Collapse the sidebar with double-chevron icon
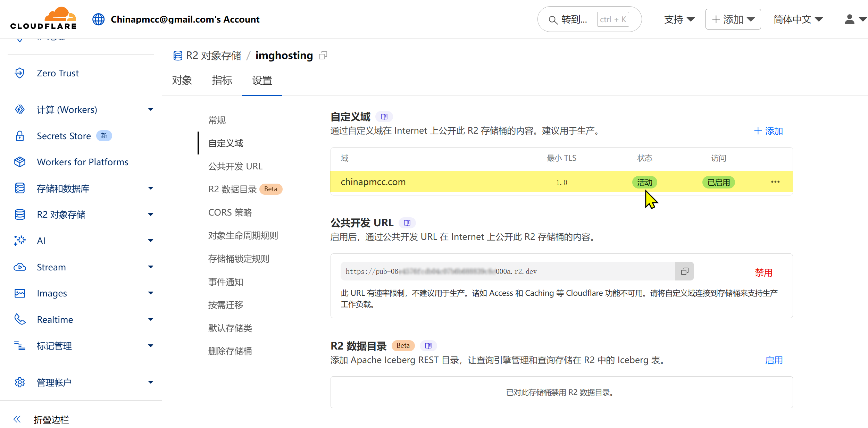Viewport: 868px width, 428px height. [x=17, y=419]
